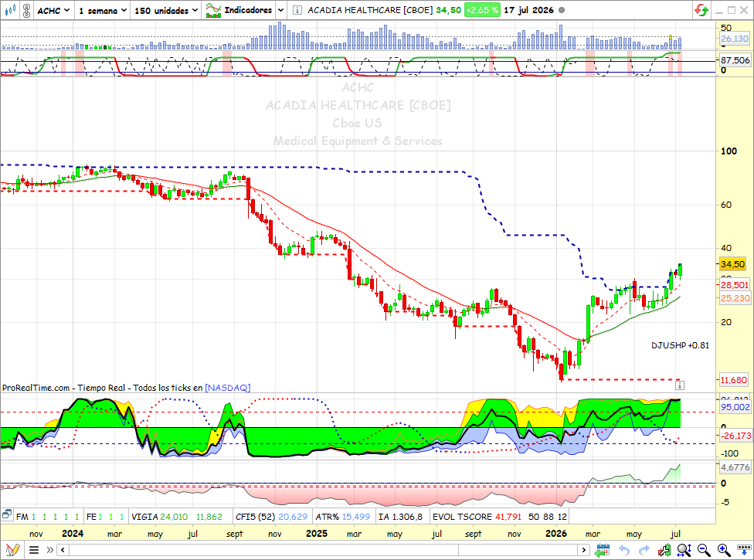Click the left arrow of the horizontal scrollbar

pos(63,549)
